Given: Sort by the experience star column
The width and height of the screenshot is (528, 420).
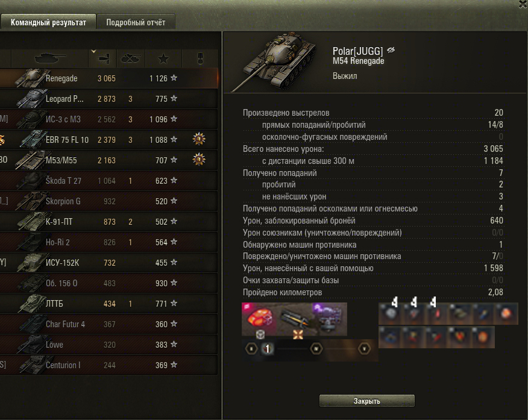Looking at the screenshot, I should 163,58.
